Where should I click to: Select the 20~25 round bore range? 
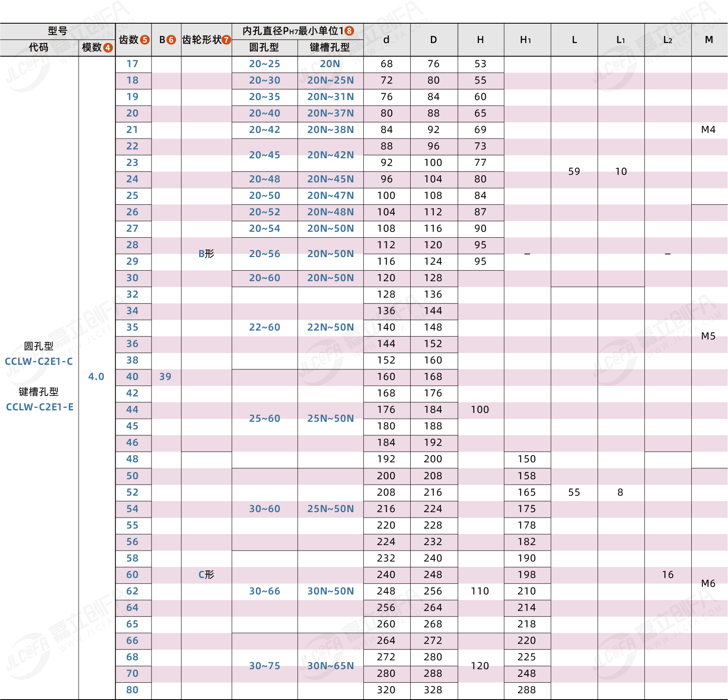pos(265,64)
